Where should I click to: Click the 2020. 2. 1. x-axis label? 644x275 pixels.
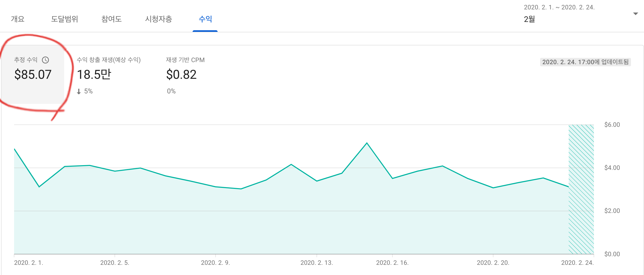tap(29, 263)
